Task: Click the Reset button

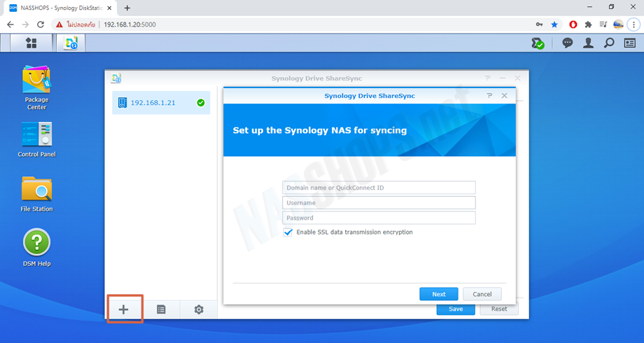Action: [499, 309]
